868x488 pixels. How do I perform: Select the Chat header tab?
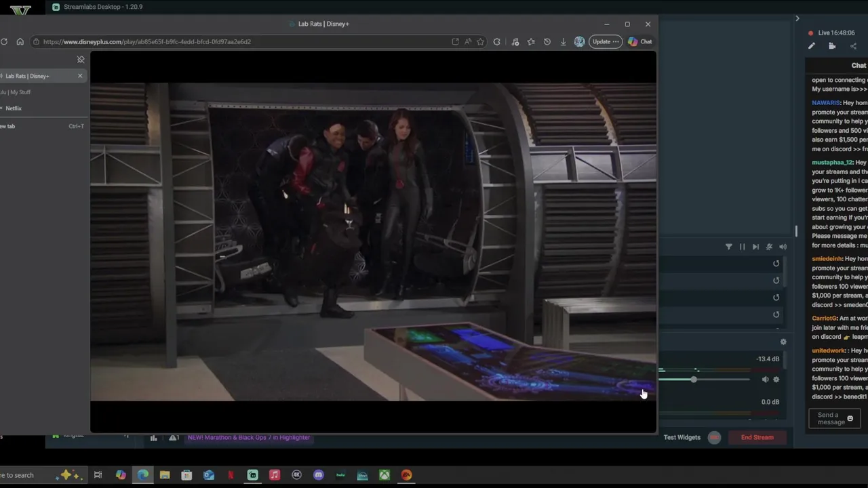pos(859,66)
